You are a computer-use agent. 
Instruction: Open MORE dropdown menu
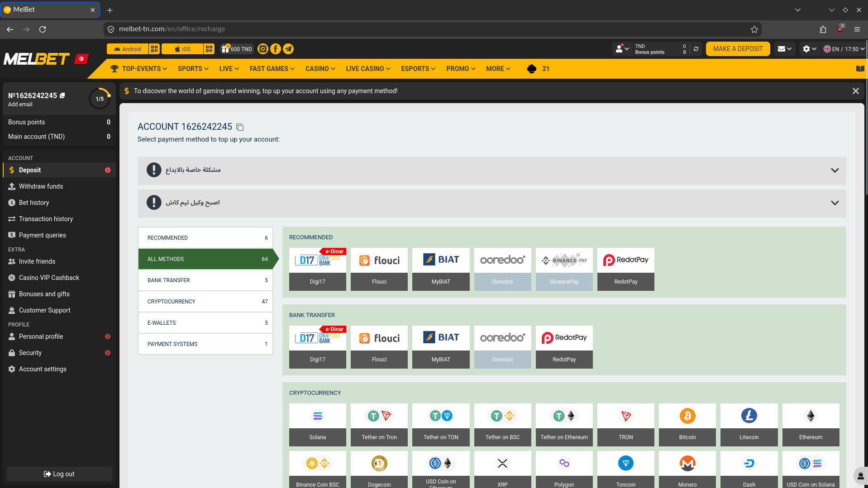click(x=498, y=69)
